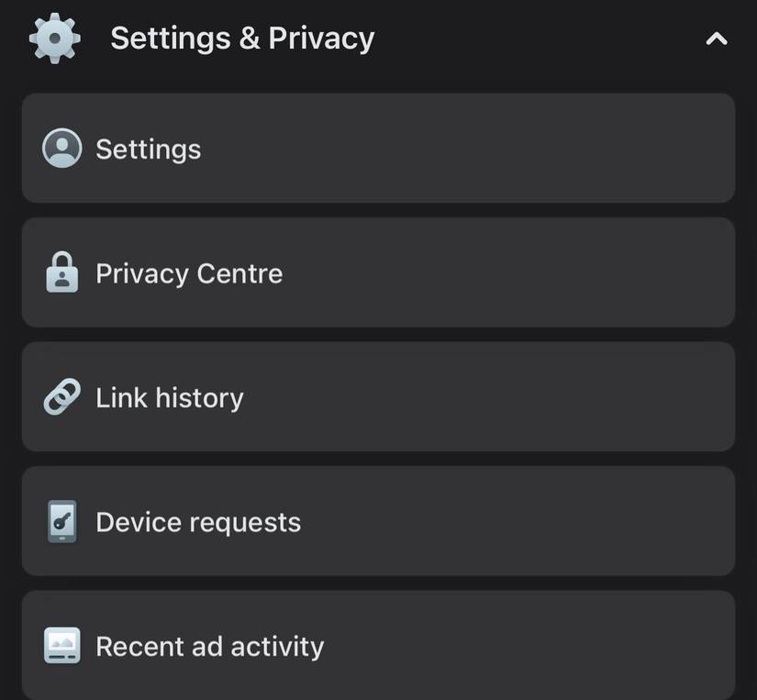The width and height of the screenshot is (757, 700).
Task: Click the word 'Privacy' in the top header
Action: (321, 39)
